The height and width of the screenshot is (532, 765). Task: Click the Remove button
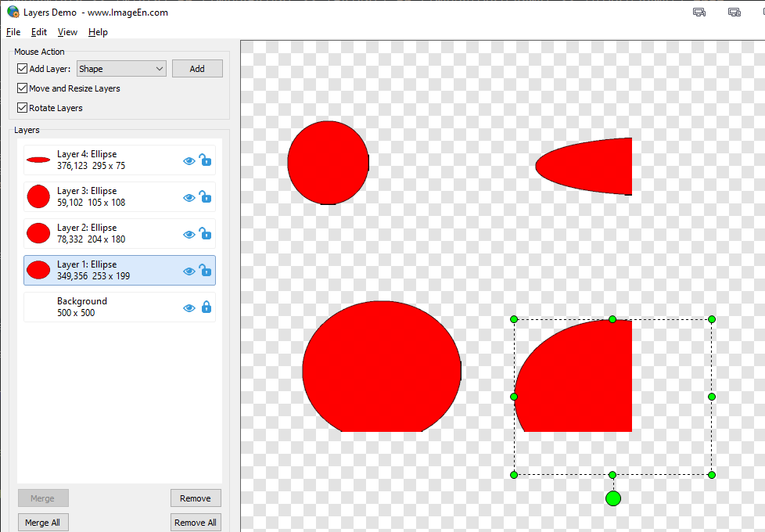point(196,498)
